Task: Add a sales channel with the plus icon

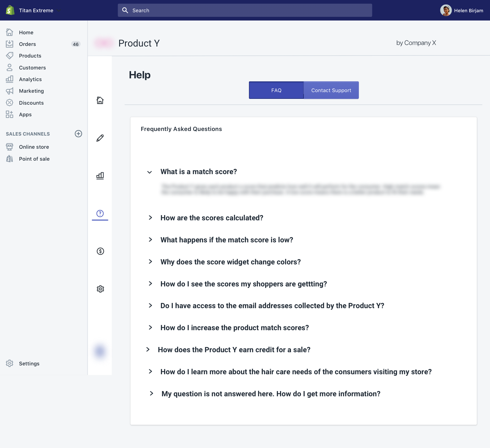Action: 78,134
